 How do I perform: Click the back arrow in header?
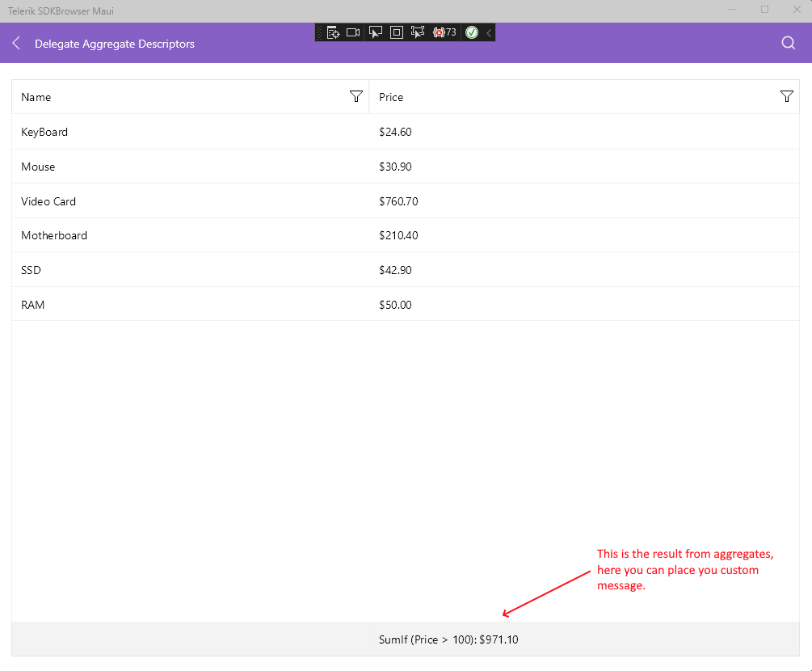[16, 44]
